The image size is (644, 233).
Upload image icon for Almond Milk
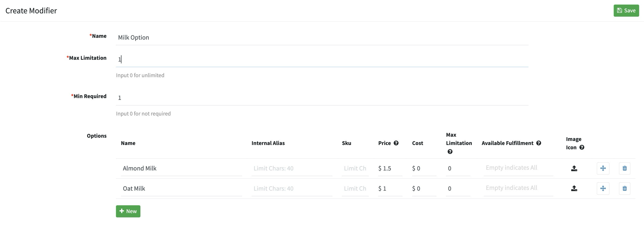(x=574, y=168)
